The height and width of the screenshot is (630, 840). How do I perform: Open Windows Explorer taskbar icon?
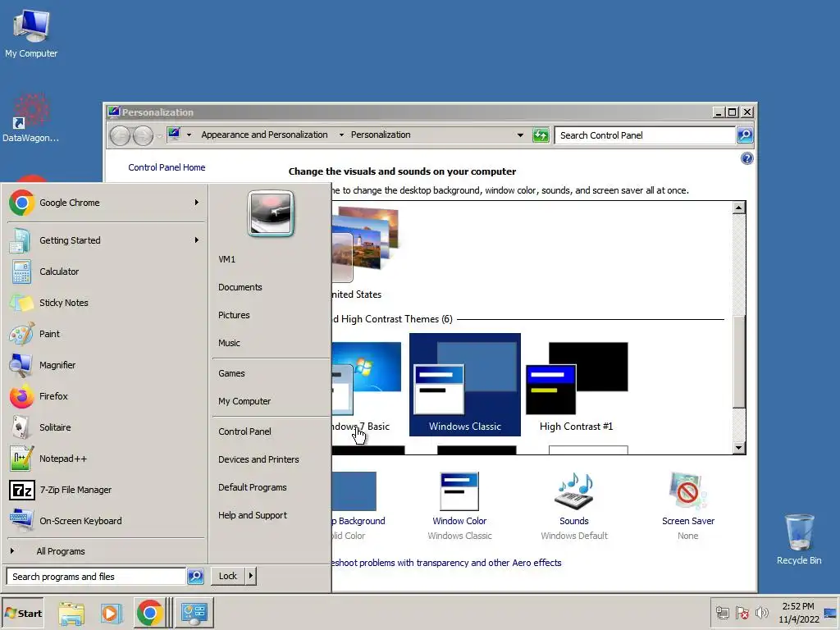tap(72, 613)
